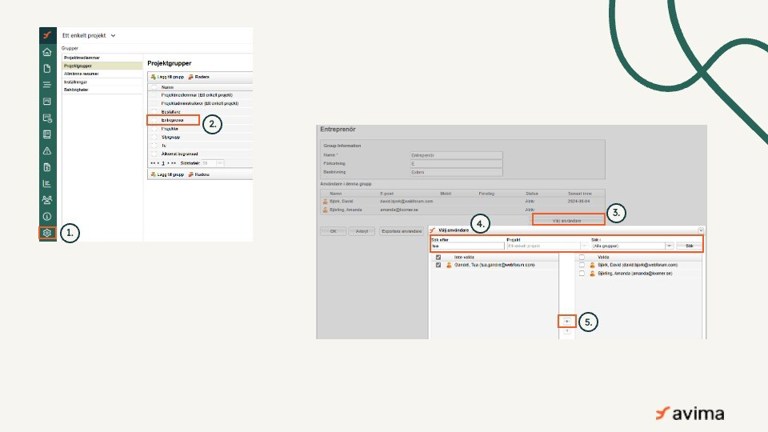This screenshot has height=432, width=768.
Task: Click the home icon in sidebar
Action: pos(47,52)
